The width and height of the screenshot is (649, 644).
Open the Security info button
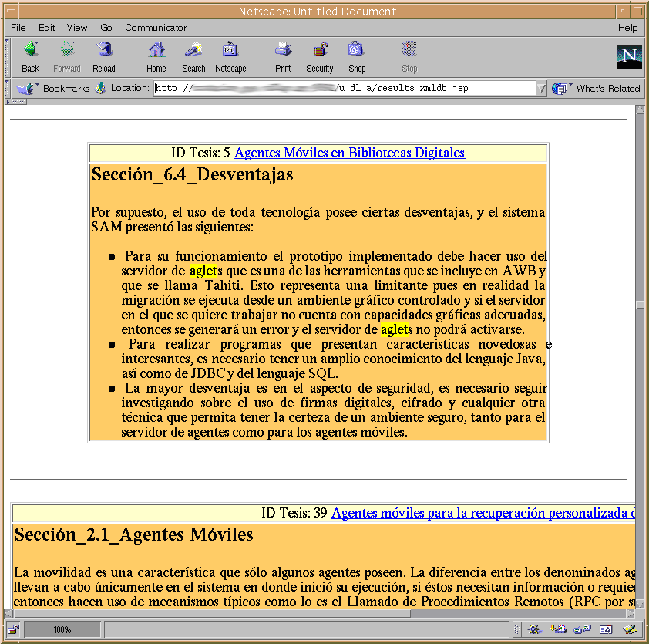(319, 57)
